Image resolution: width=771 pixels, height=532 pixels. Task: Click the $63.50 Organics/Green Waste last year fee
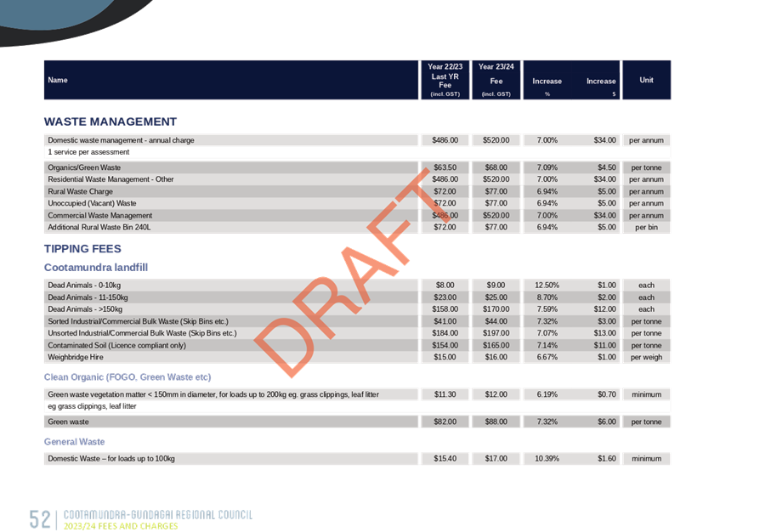(445, 167)
